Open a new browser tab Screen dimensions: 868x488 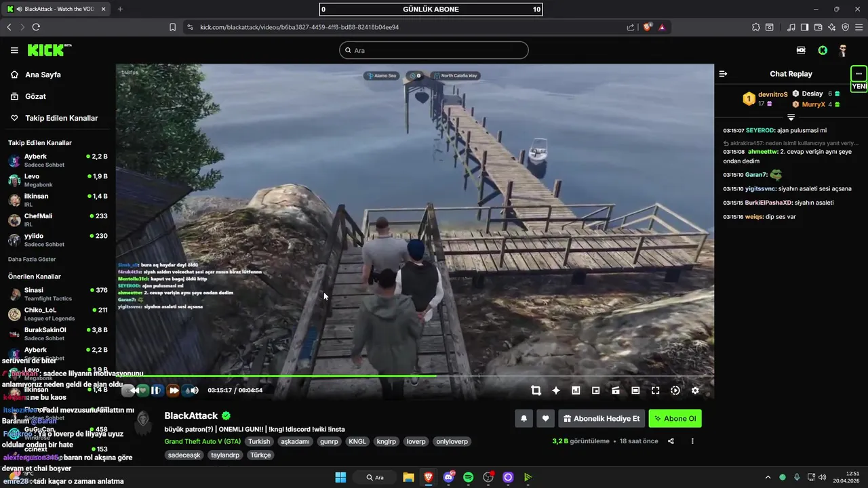[120, 9]
